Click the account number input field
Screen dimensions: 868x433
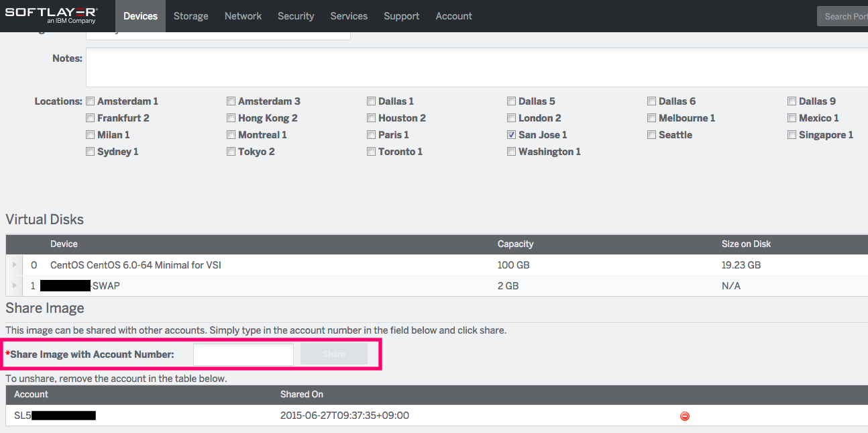[x=243, y=354]
